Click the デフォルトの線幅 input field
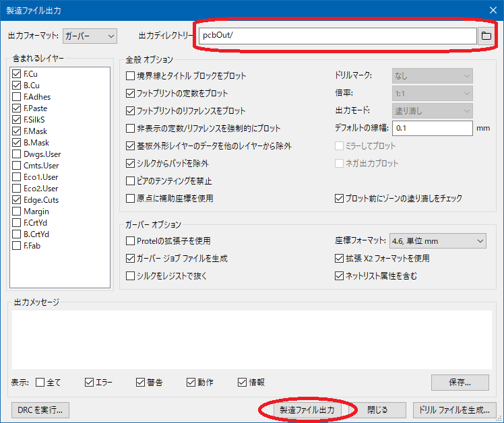 click(x=432, y=128)
